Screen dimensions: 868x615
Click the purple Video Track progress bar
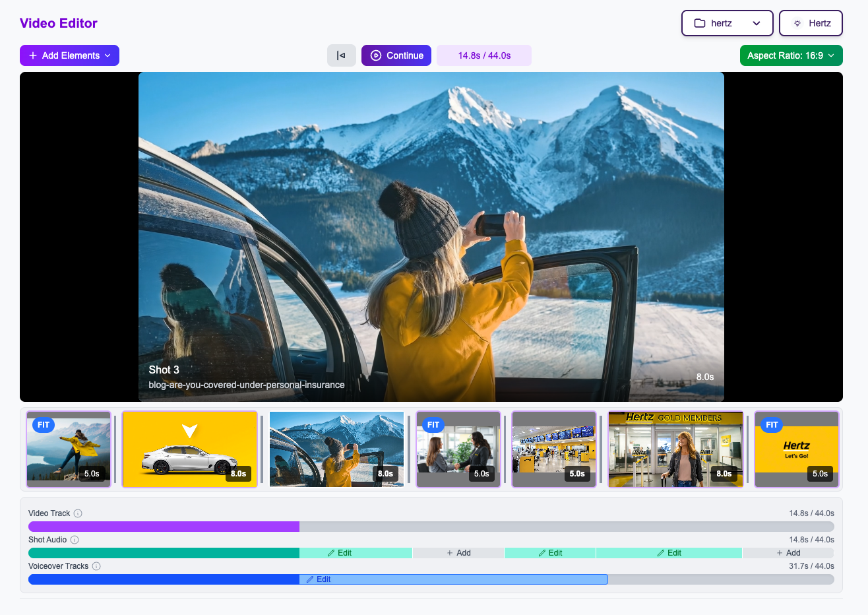pyautogui.click(x=163, y=526)
